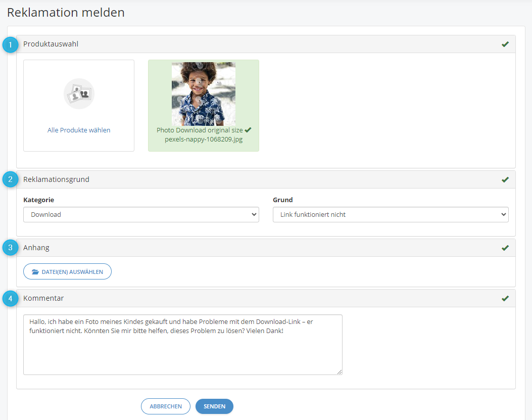Viewport: 532px width, 420px height.
Task: Click green checkmark in Reklamationsgrund header
Action: coord(505,179)
